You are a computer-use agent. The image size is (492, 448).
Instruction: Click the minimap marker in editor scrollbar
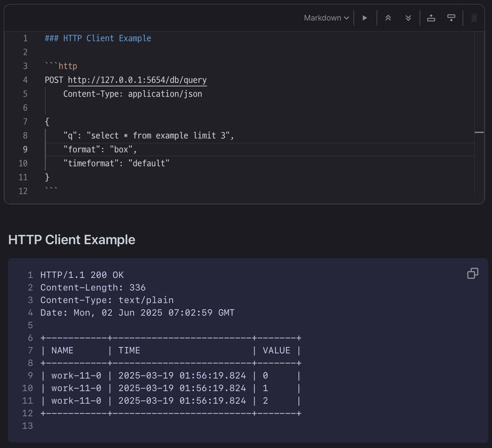point(479,132)
